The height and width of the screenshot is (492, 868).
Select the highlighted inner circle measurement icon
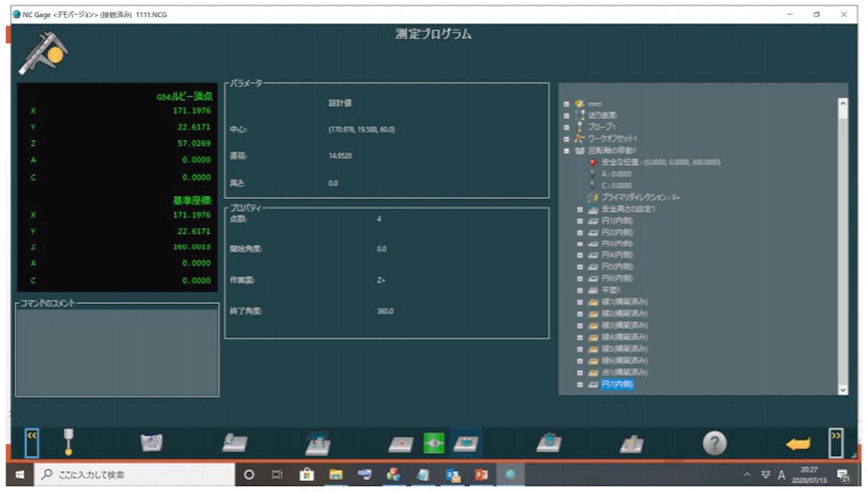(x=466, y=443)
